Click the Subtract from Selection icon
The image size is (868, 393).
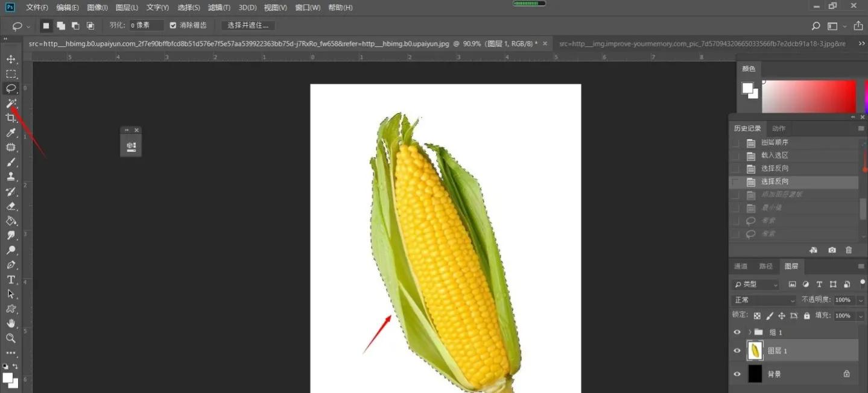75,25
